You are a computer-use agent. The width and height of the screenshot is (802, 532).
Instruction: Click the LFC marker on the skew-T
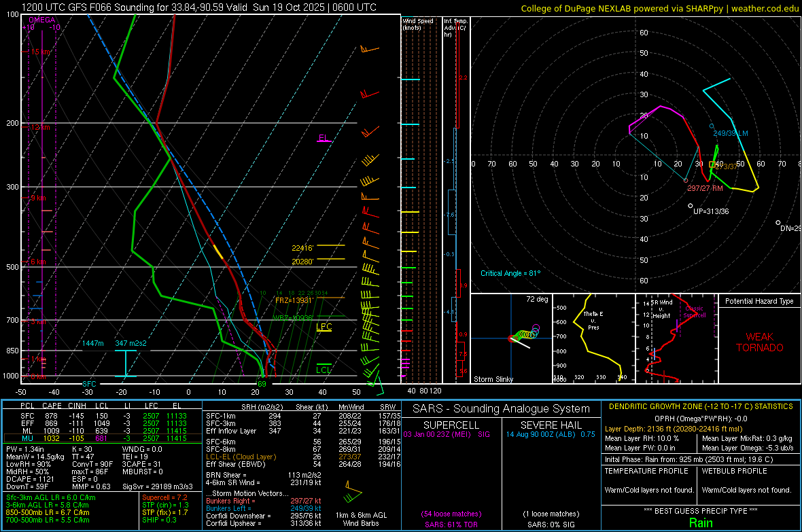pyautogui.click(x=324, y=327)
